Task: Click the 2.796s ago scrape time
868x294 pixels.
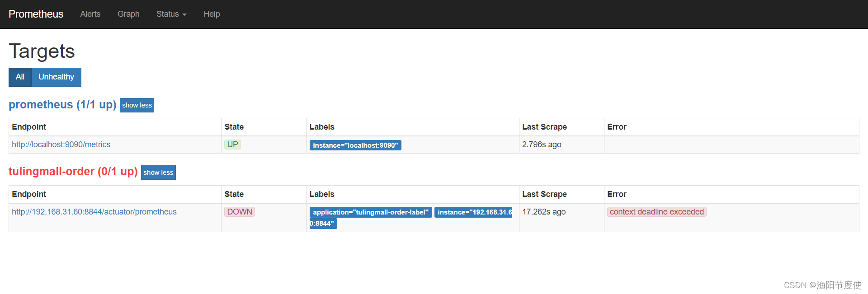Action: (x=542, y=145)
